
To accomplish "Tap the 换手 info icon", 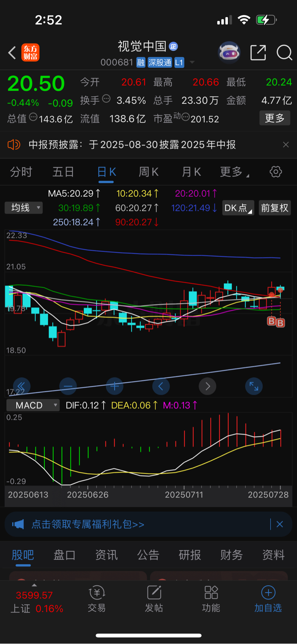I will click(x=106, y=99).
